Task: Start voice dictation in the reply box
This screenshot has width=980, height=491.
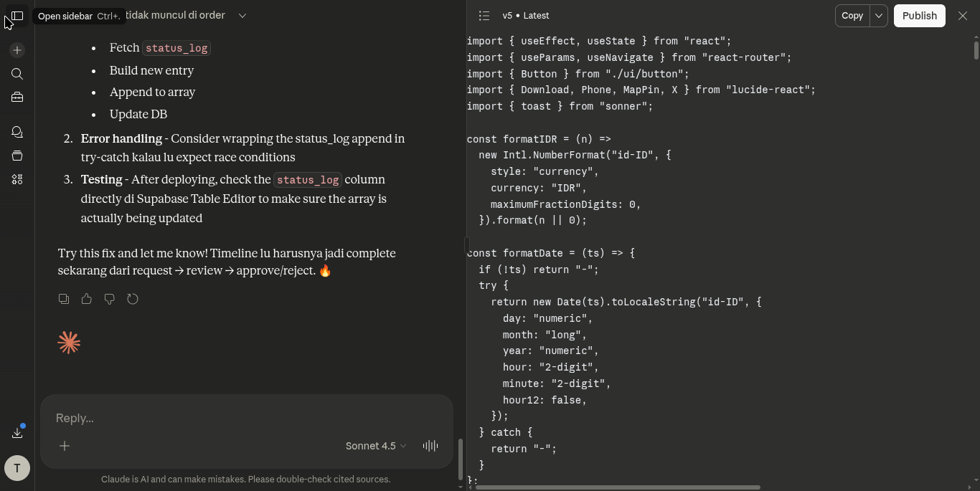Action: pyautogui.click(x=430, y=446)
